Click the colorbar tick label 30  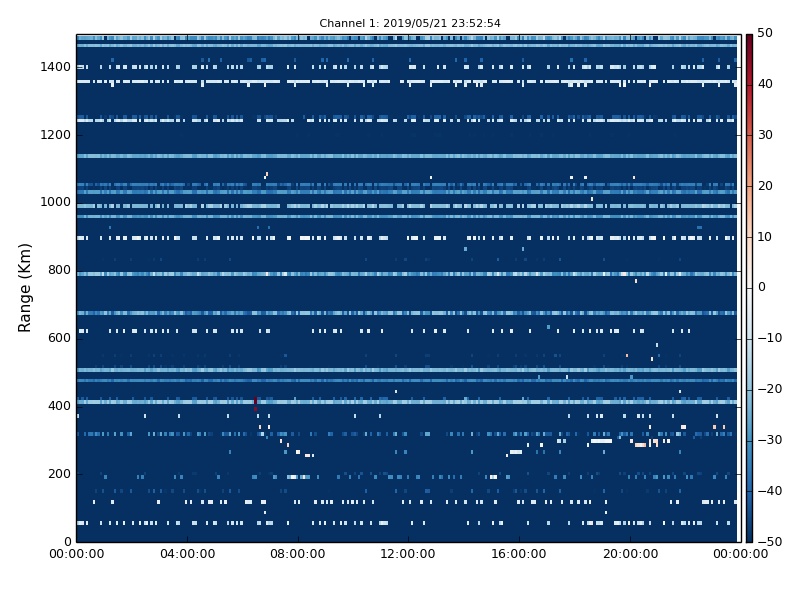(x=765, y=135)
